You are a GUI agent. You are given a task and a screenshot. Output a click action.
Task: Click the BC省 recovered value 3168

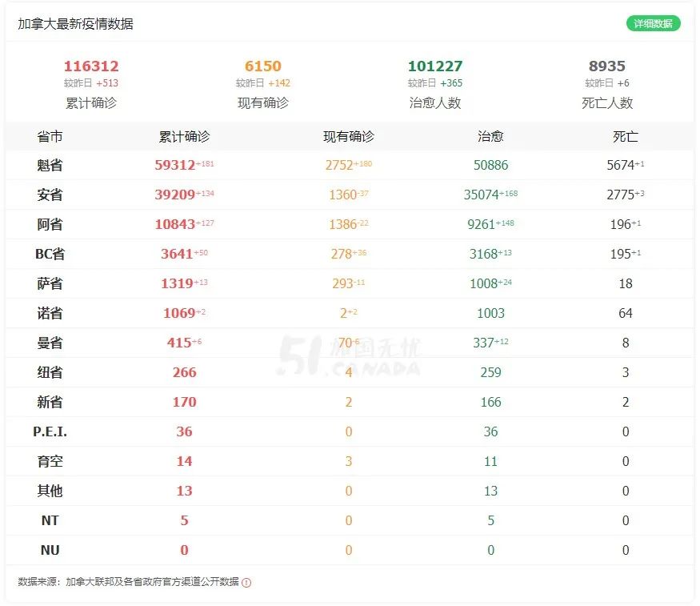(483, 254)
